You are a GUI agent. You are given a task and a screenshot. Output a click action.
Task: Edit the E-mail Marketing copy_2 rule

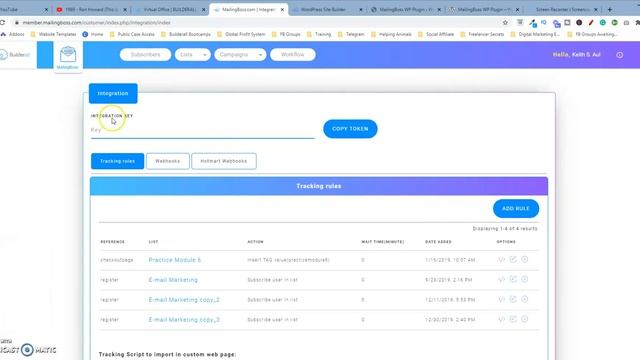[513, 299]
